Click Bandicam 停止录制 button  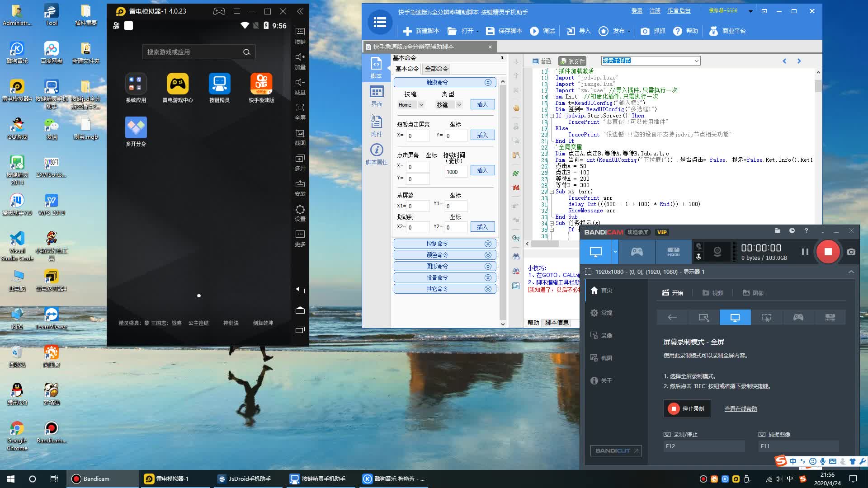[687, 408]
